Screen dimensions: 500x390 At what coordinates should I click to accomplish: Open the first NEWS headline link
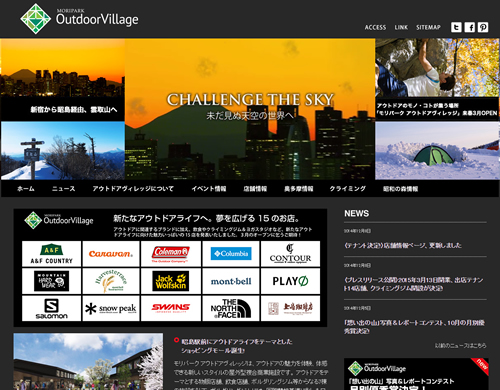pyautogui.click(x=403, y=245)
